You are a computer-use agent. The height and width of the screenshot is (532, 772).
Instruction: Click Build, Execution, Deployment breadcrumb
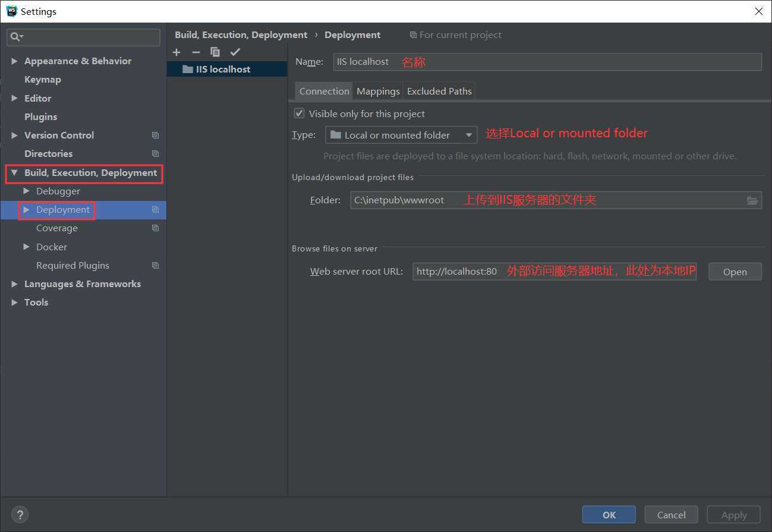(x=241, y=35)
